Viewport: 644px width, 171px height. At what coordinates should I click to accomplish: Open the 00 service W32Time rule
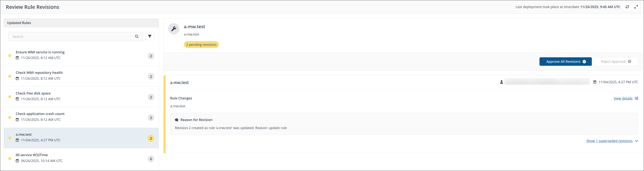point(32,155)
